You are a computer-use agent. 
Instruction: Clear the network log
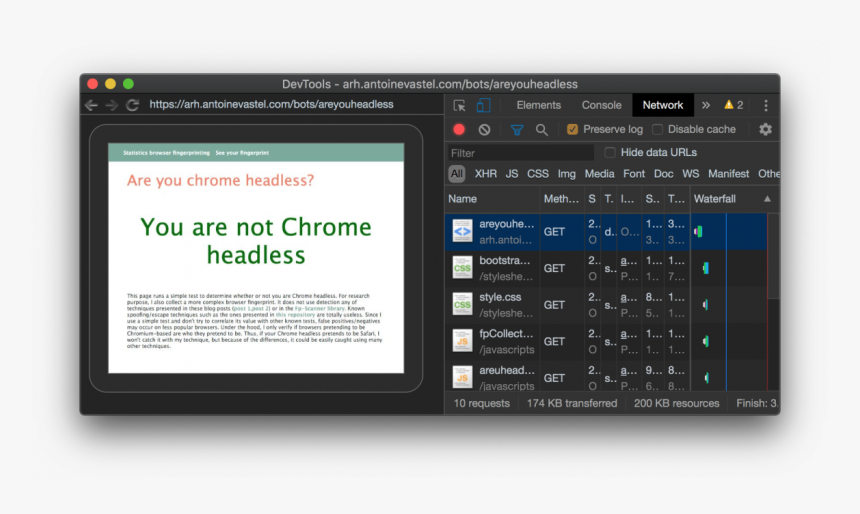click(x=484, y=129)
